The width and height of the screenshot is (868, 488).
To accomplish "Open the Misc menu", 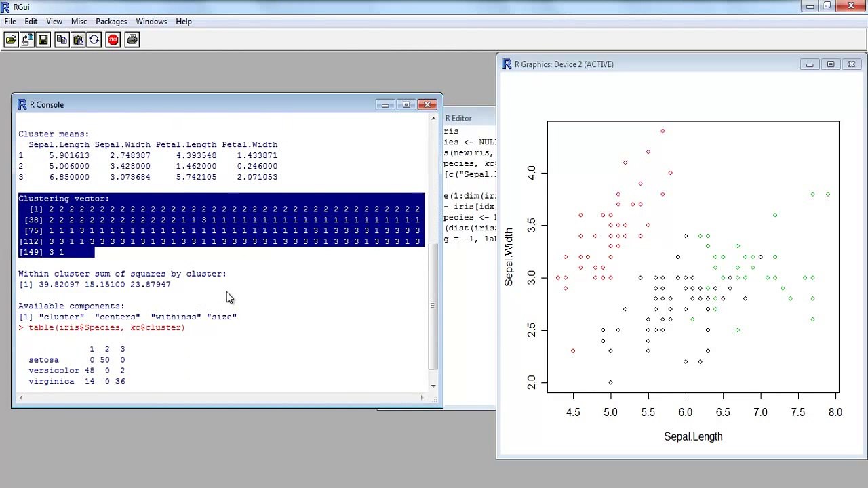I will pos(79,22).
